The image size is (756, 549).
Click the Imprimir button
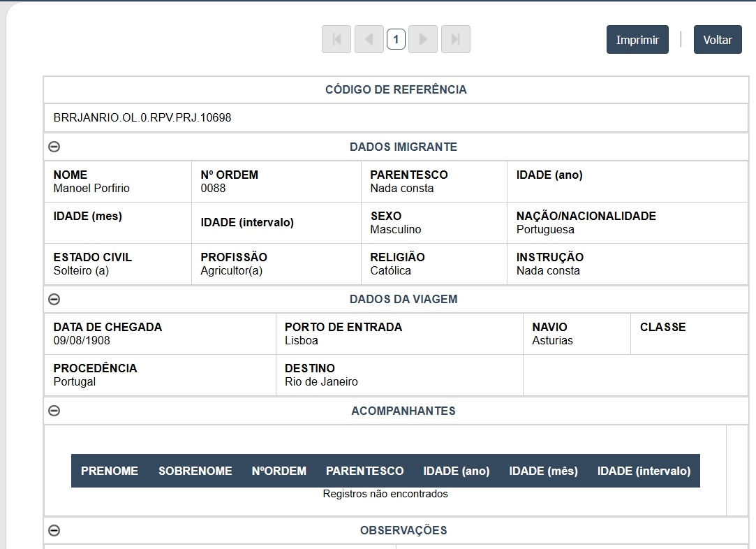pyautogui.click(x=637, y=40)
